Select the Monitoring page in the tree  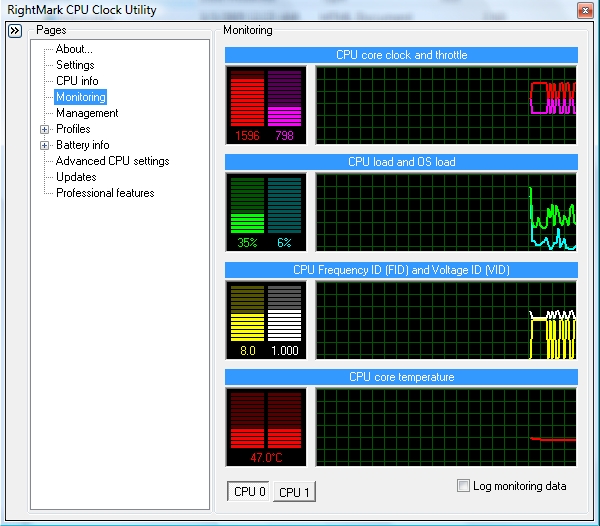tap(80, 97)
